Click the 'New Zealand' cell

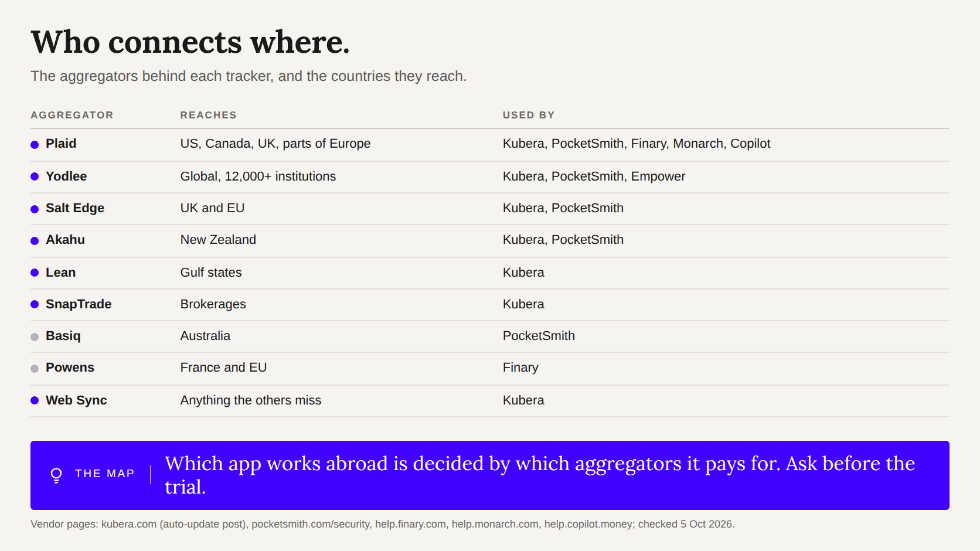[x=218, y=240]
